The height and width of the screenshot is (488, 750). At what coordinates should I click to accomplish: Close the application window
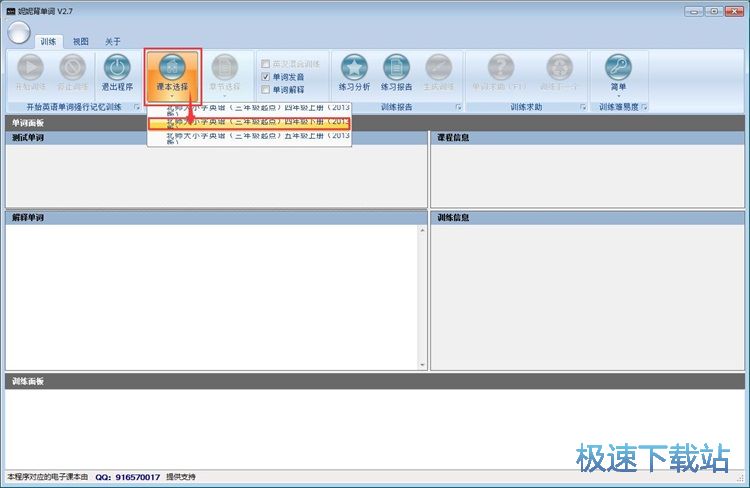734,11
